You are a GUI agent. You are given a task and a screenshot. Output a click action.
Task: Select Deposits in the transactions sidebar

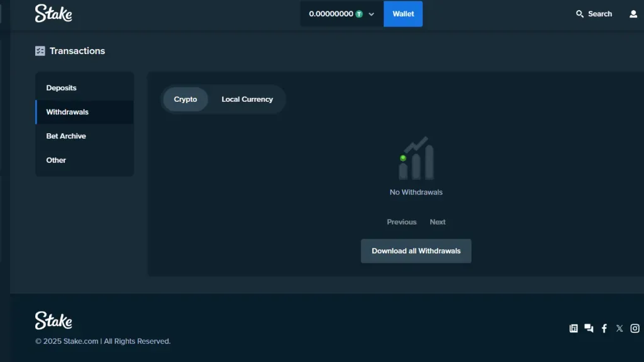click(62, 88)
